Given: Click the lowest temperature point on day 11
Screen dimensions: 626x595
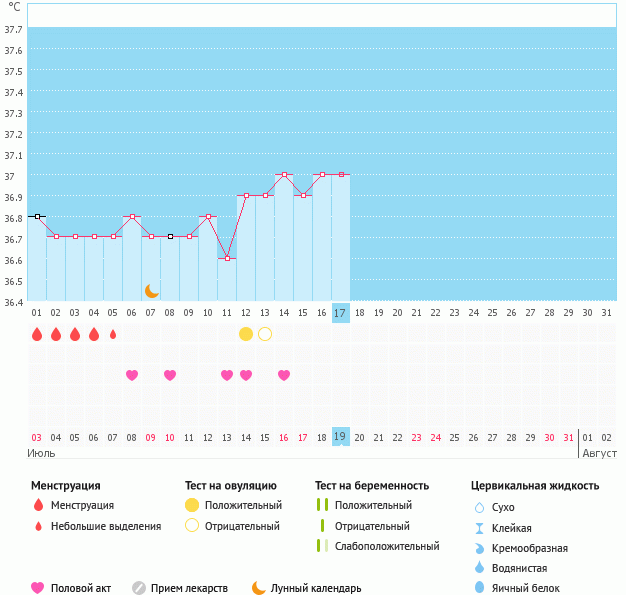Looking at the screenshot, I should tap(227, 259).
